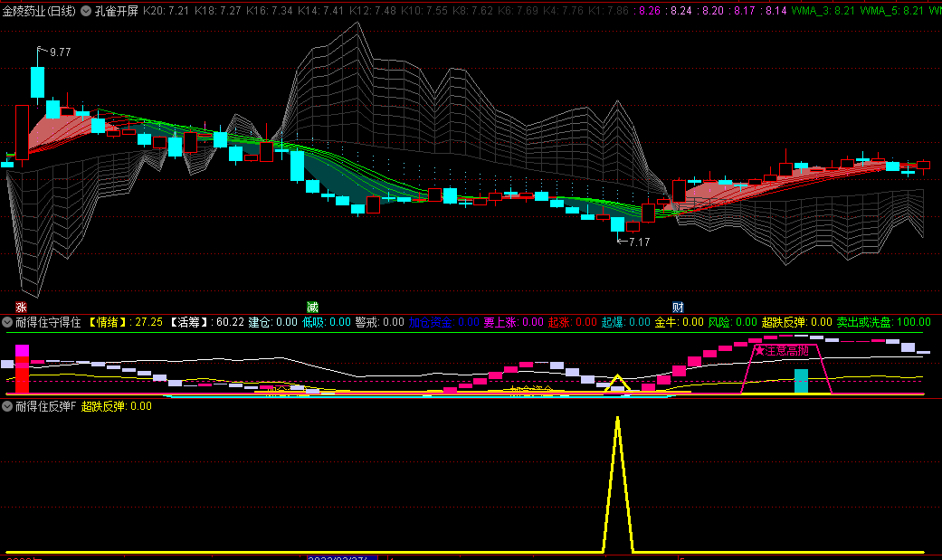Select the K10: 7.55 value
Viewport: 942px width, 560px height.
pyautogui.click(x=424, y=11)
